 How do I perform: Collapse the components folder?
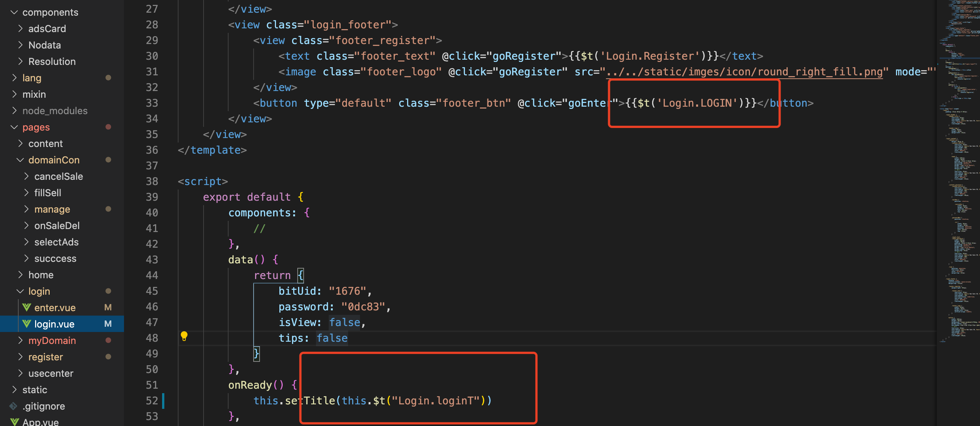[15, 12]
